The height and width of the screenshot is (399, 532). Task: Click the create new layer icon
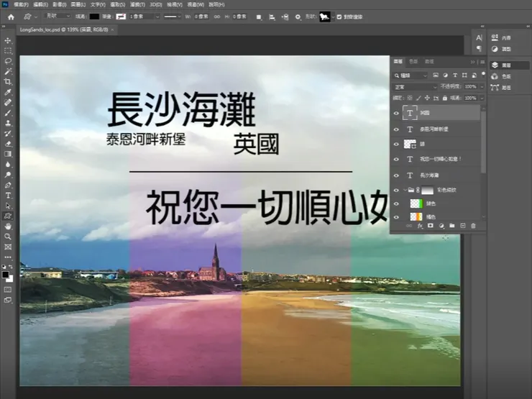[x=463, y=226]
